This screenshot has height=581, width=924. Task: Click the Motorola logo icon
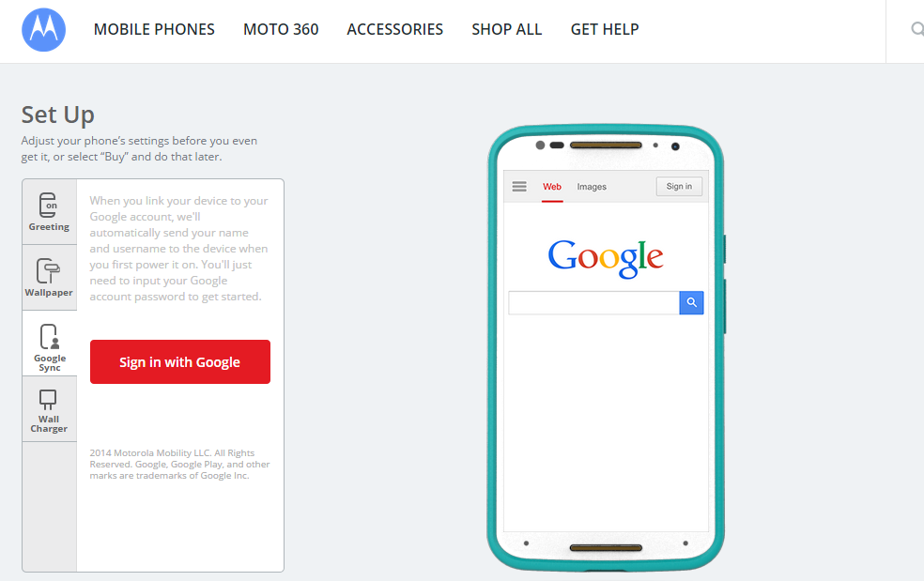click(x=43, y=29)
